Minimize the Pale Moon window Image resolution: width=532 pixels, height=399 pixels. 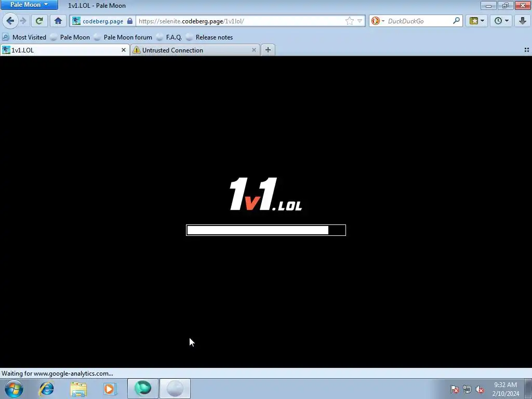click(x=488, y=5)
